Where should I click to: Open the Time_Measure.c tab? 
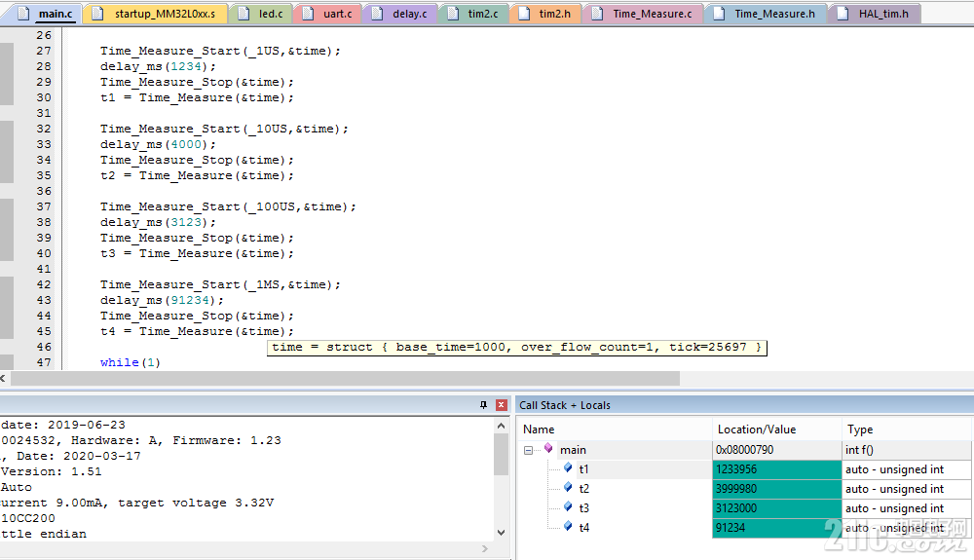tap(643, 14)
